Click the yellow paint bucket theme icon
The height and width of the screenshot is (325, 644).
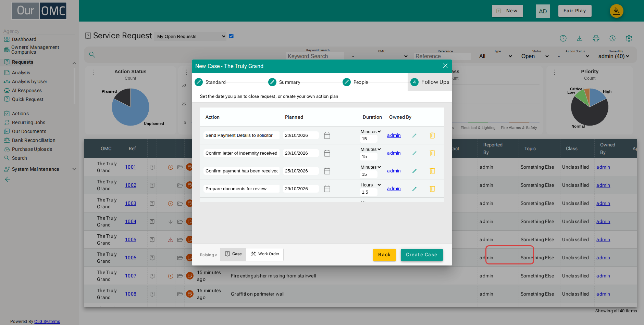coord(617,11)
